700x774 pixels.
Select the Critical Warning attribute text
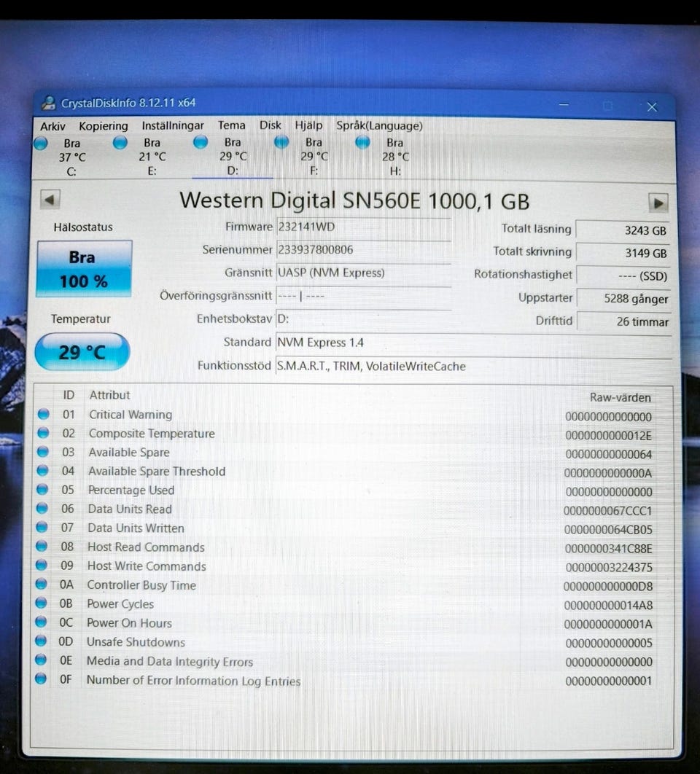pyautogui.click(x=131, y=415)
